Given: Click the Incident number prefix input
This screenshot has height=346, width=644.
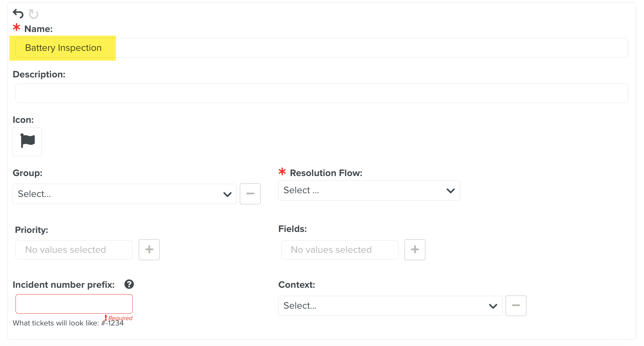Looking at the screenshot, I should pyautogui.click(x=74, y=304).
